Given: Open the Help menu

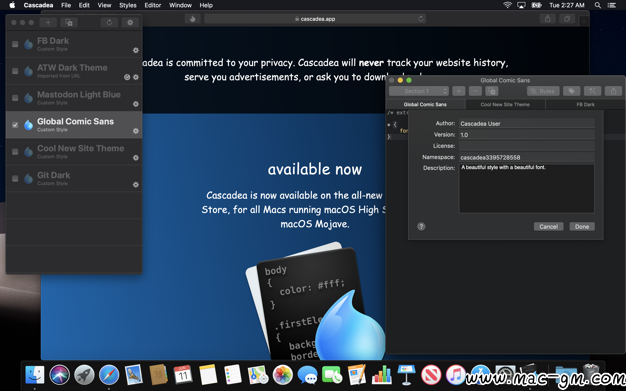Looking at the screenshot, I should click(206, 5).
